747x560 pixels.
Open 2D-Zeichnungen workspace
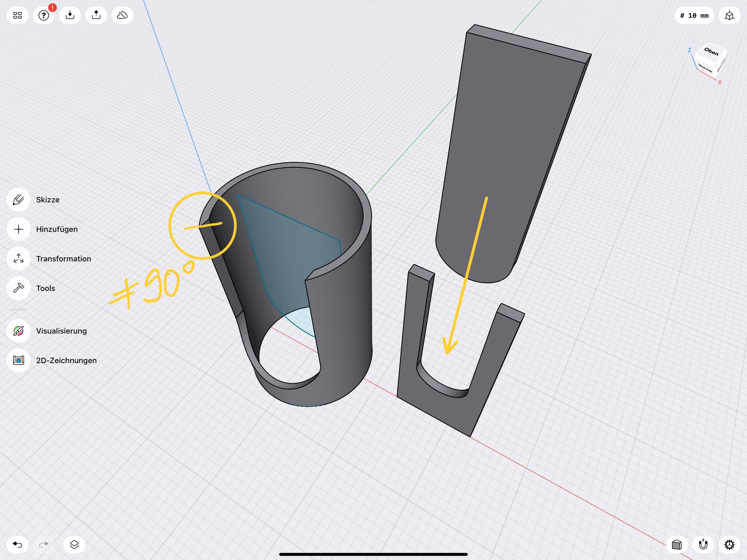[18, 360]
